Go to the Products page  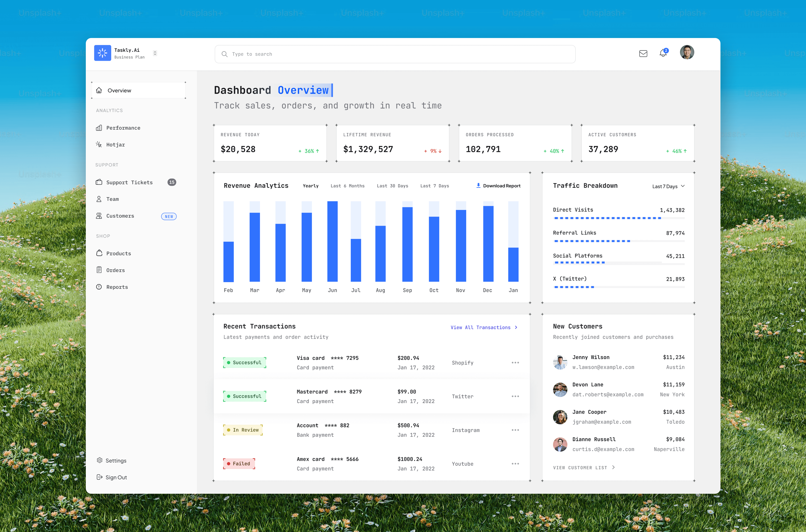coord(118,254)
